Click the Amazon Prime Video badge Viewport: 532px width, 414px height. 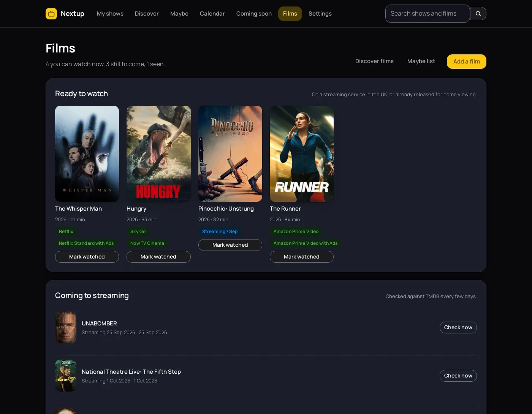pyautogui.click(x=296, y=232)
